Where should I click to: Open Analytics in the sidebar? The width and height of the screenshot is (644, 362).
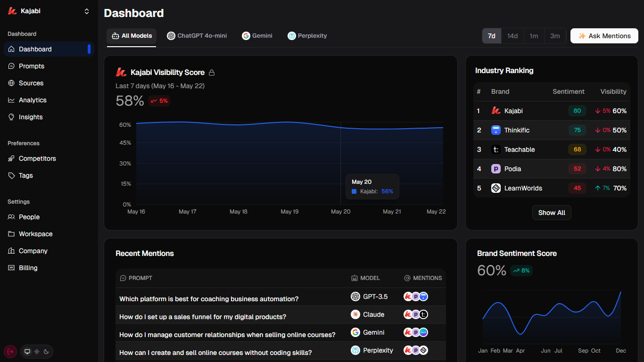[49, 100]
